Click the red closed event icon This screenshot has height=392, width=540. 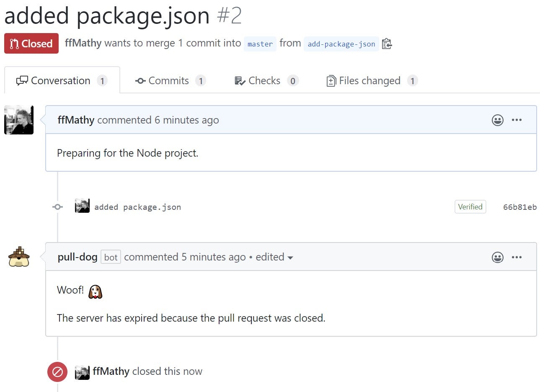(x=57, y=371)
